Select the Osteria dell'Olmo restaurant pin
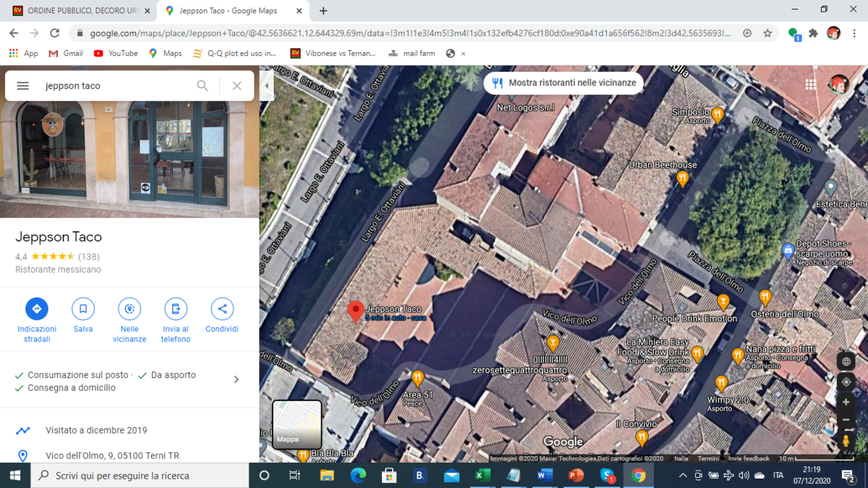 765,296
